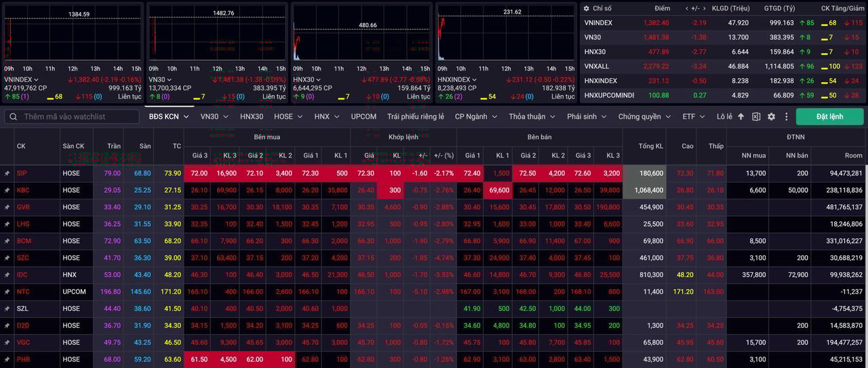Toggle the pin on the PHR row
Screen dimensions: 868x368
[7, 360]
